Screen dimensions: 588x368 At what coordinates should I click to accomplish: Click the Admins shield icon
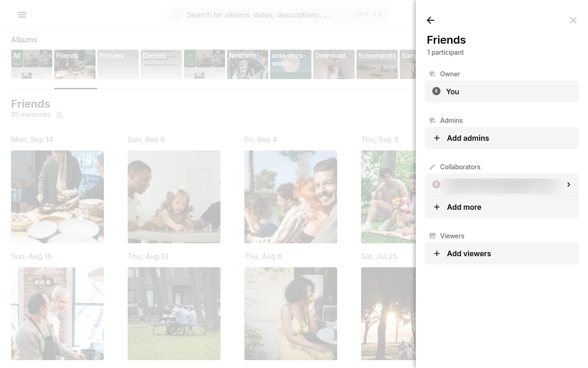tap(432, 121)
